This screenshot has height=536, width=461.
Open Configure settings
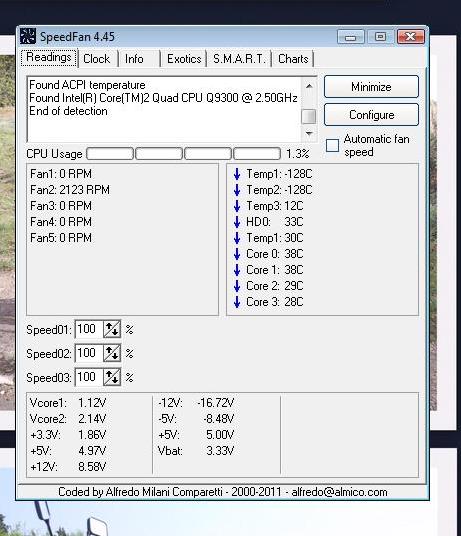[x=371, y=115]
